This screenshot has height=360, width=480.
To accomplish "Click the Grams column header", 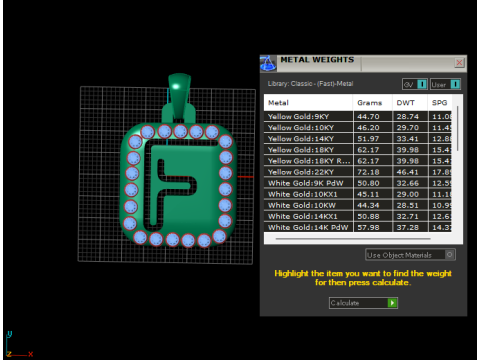I will 373,103.
